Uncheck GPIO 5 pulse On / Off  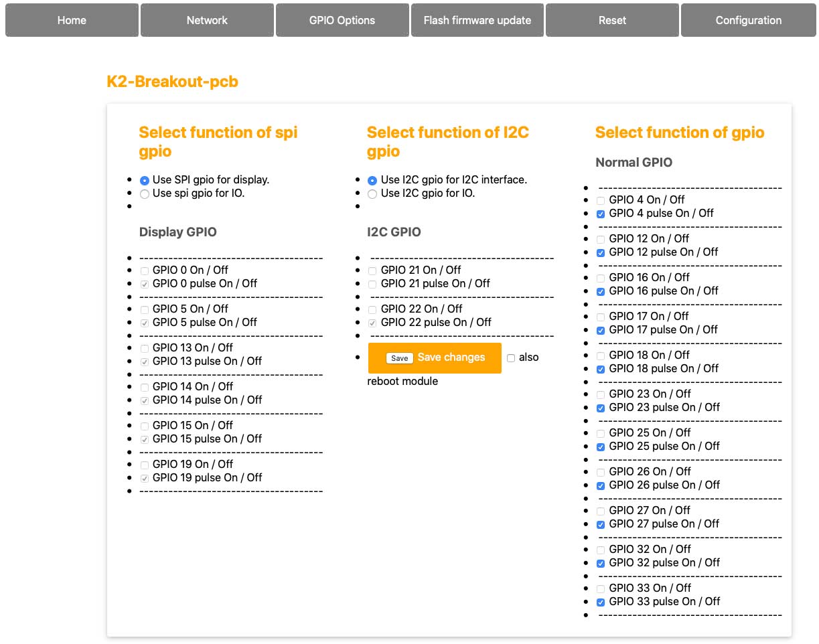pyautogui.click(x=144, y=323)
